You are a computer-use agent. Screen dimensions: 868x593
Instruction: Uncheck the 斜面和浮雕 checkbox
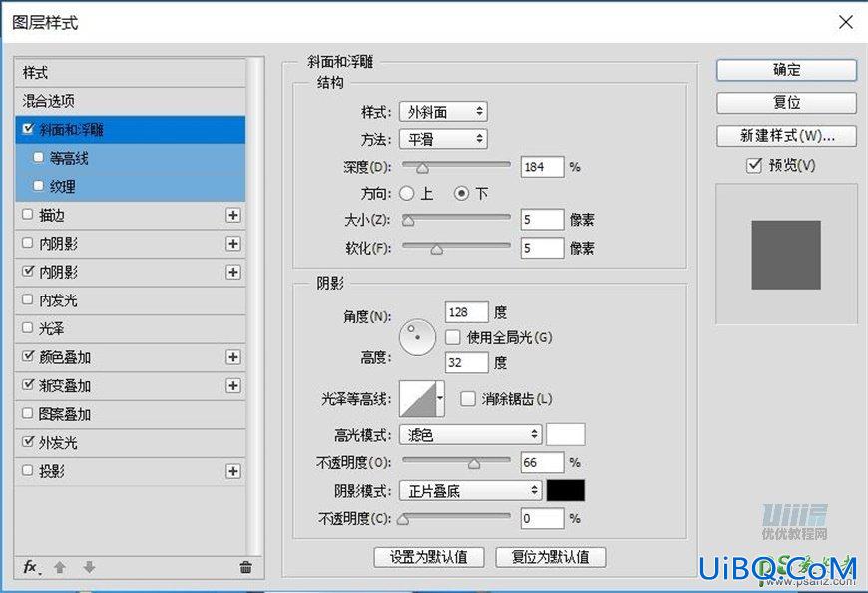coord(28,129)
